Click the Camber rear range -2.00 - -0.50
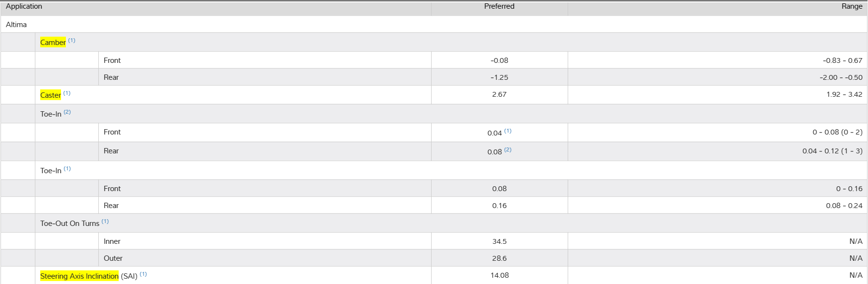Screen dimensions: 868x284 pyautogui.click(x=841, y=77)
